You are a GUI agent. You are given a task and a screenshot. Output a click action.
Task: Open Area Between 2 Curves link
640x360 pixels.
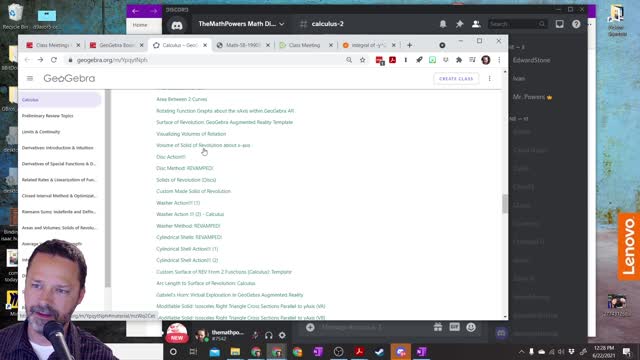pyautogui.click(x=182, y=99)
